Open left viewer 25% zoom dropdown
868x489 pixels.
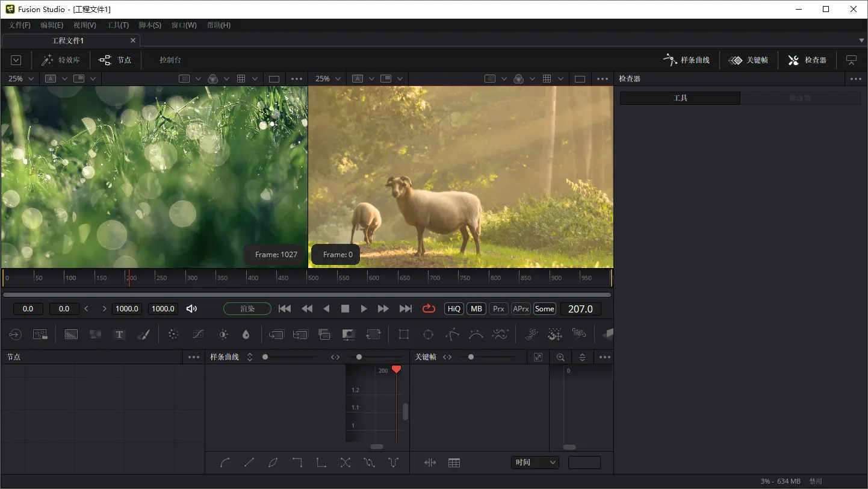21,79
